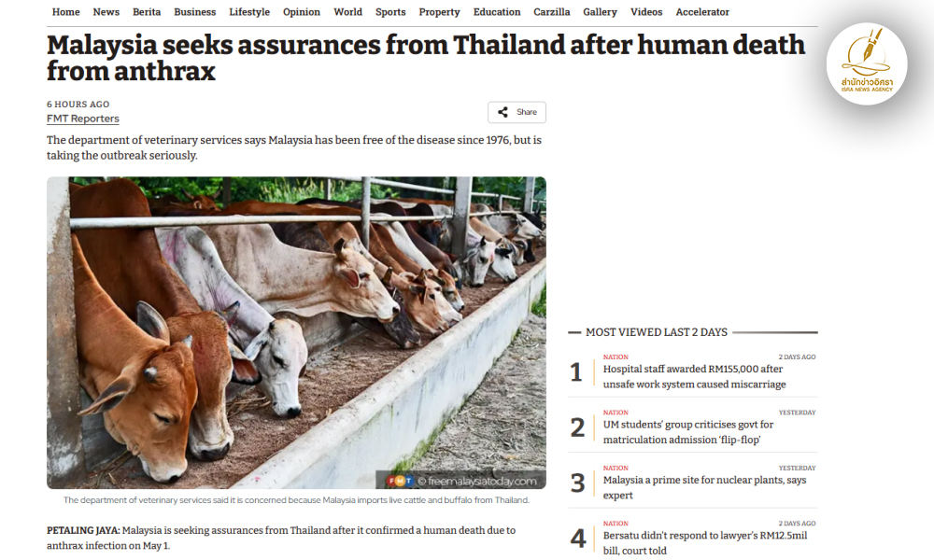
Task: Switch to the Carzilla section
Action: tap(552, 12)
